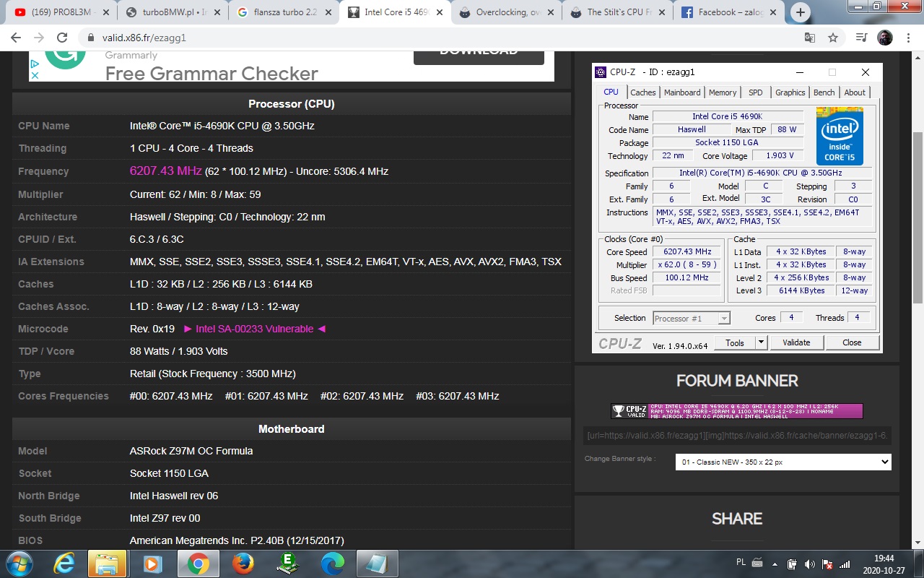Open the Chrome three-dot menu
Screen dimensions: 924x578
(907, 38)
